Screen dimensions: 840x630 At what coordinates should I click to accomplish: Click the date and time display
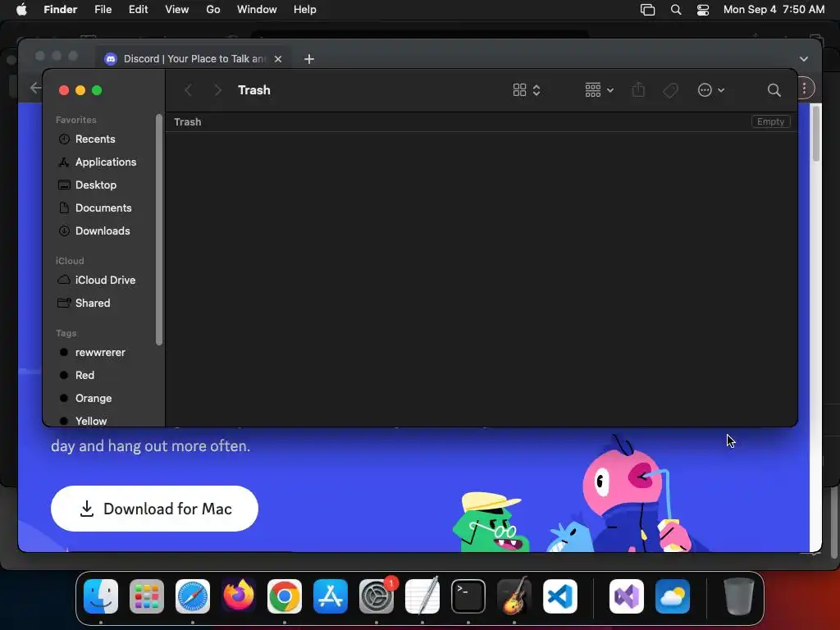pyautogui.click(x=774, y=10)
